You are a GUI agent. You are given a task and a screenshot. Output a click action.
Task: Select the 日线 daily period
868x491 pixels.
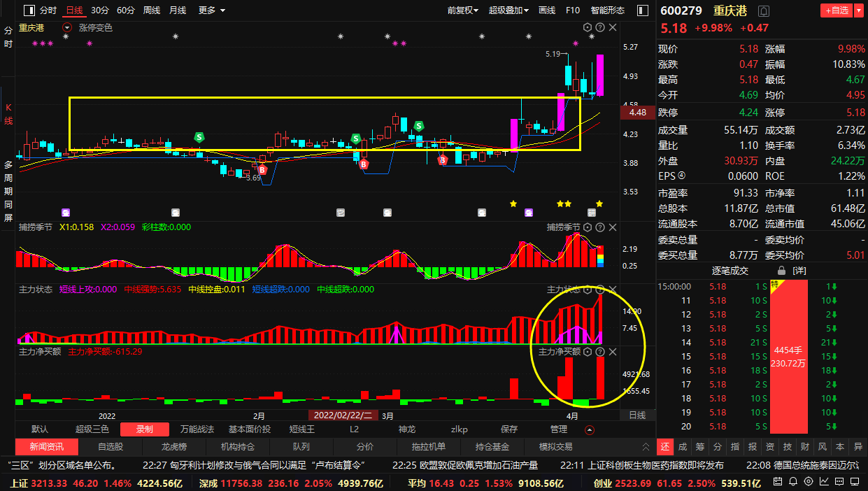point(73,10)
